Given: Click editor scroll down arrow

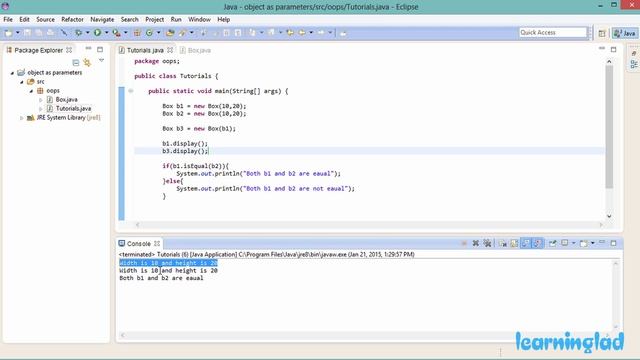Looking at the screenshot, I should coord(609,216).
